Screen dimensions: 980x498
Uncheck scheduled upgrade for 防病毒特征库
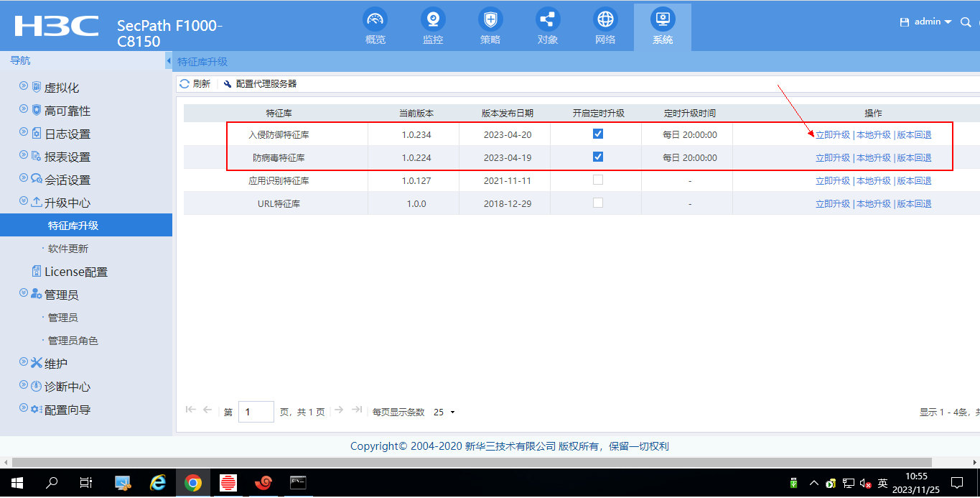pos(598,157)
